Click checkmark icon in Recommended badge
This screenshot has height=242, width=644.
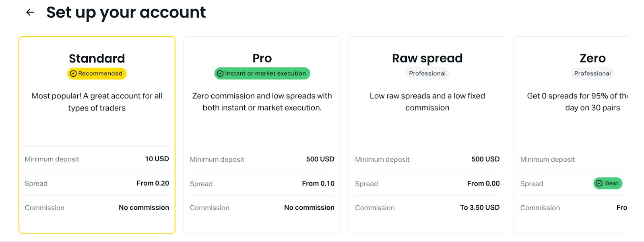coord(73,73)
